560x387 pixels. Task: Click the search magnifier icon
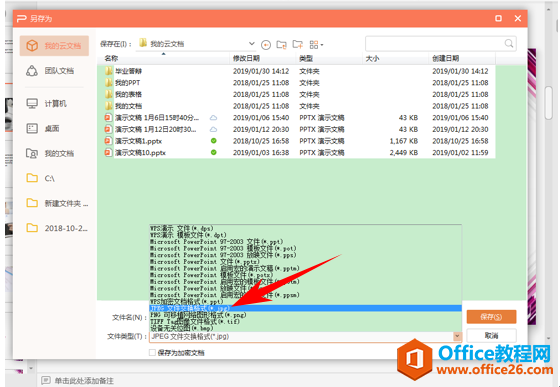click(509, 44)
